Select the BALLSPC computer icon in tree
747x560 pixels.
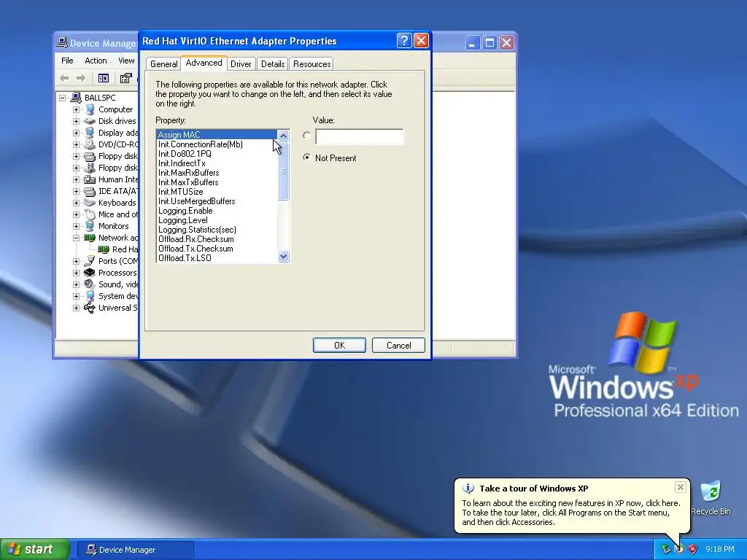(76, 98)
